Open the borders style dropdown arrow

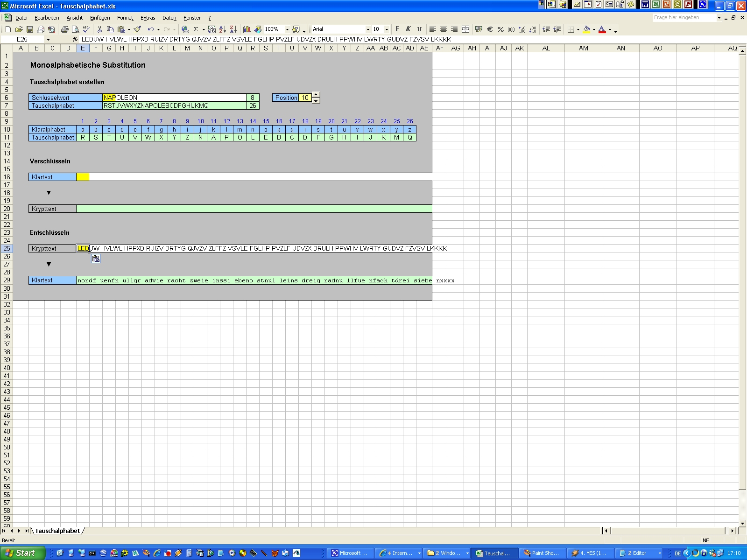tap(578, 29)
